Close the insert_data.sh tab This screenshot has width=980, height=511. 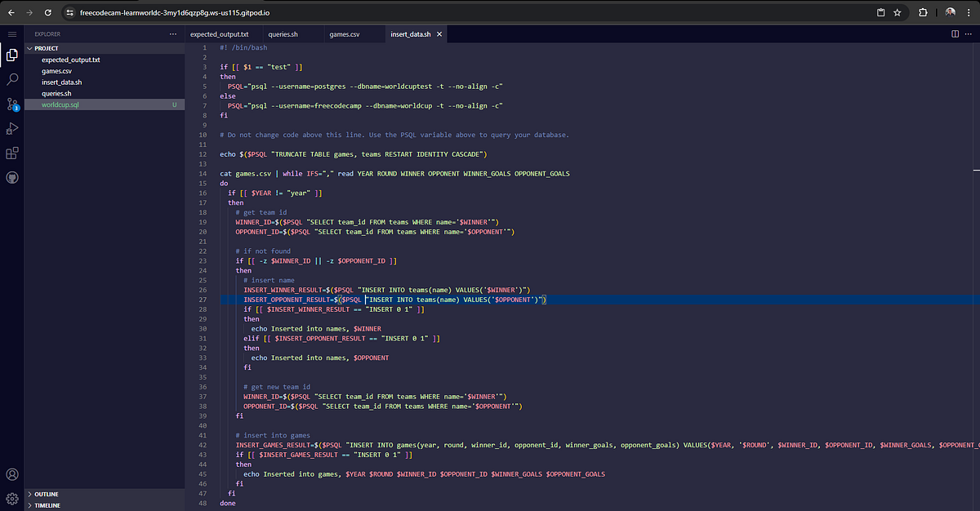tap(439, 34)
